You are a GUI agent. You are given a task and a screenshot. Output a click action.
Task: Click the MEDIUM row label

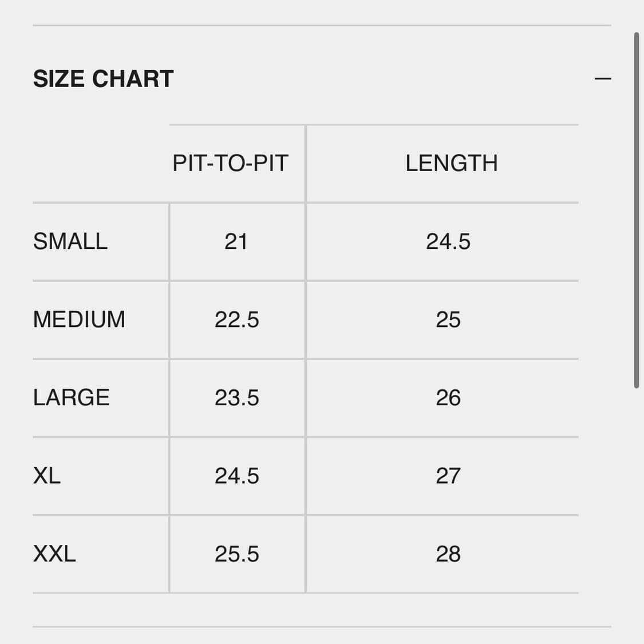click(x=79, y=319)
